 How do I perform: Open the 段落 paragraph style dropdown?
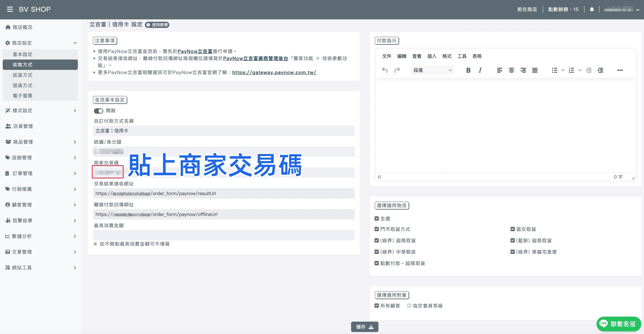pos(432,70)
